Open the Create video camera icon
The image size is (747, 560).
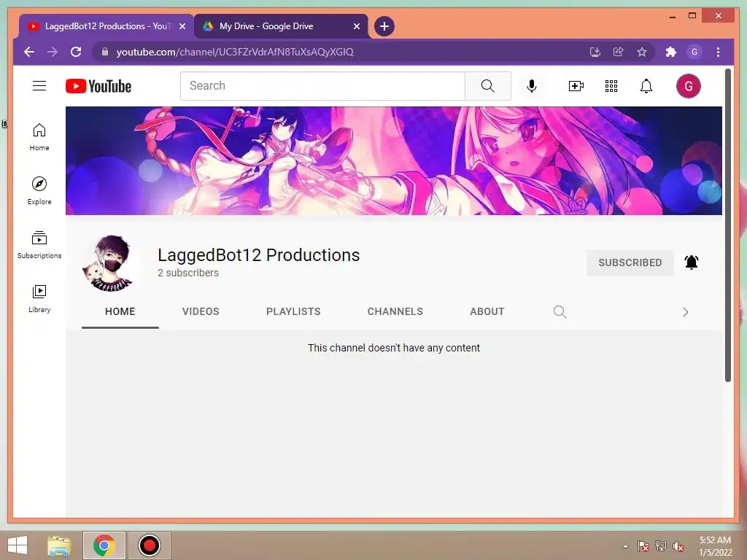(576, 86)
